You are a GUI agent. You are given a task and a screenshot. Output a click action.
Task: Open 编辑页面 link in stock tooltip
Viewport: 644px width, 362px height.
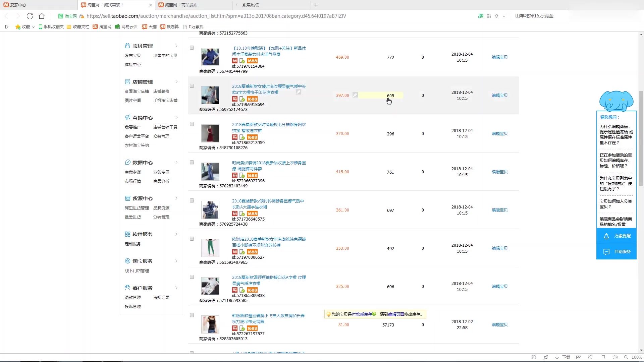396,314
